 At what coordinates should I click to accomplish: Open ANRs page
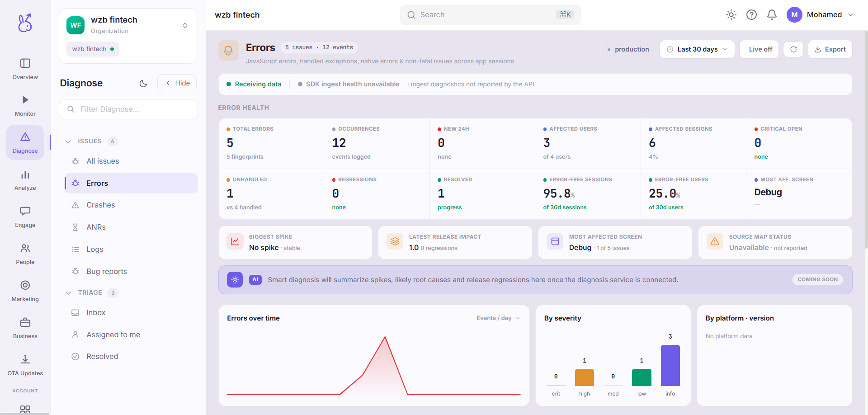coord(131,227)
